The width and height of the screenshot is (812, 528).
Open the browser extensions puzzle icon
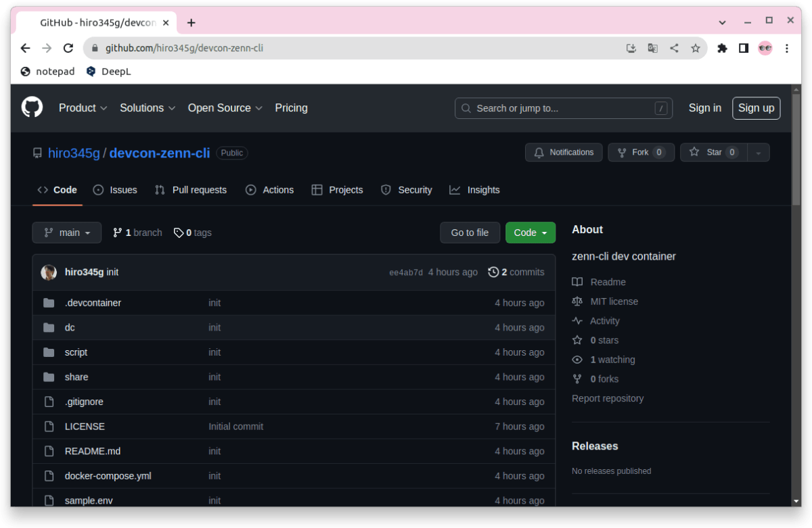pyautogui.click(x=722, y=48)
